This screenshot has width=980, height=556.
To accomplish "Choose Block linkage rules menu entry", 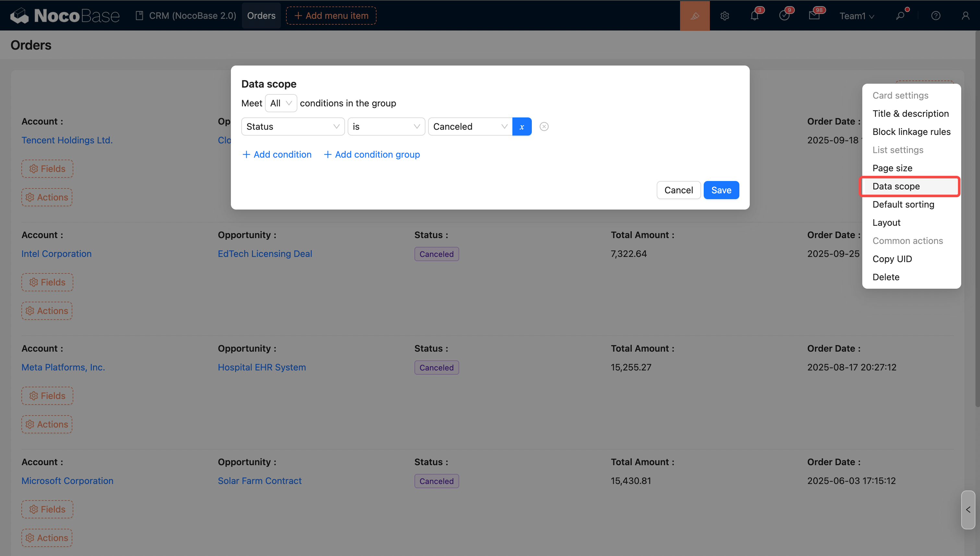I will (x=911, y=132).
